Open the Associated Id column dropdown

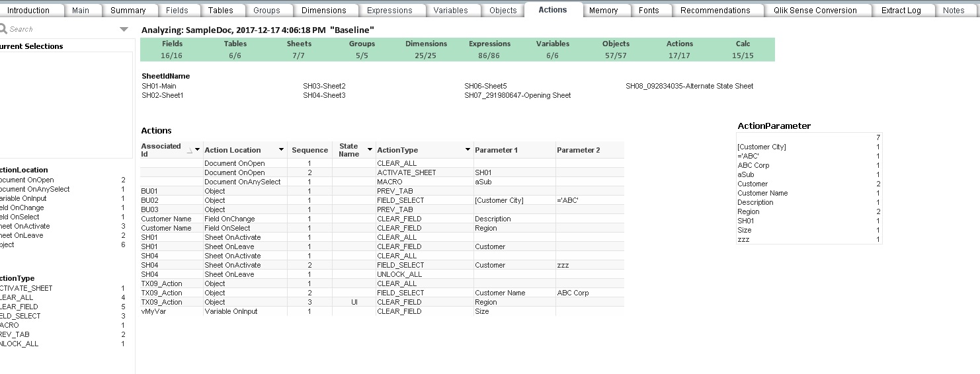coord(197,150)
